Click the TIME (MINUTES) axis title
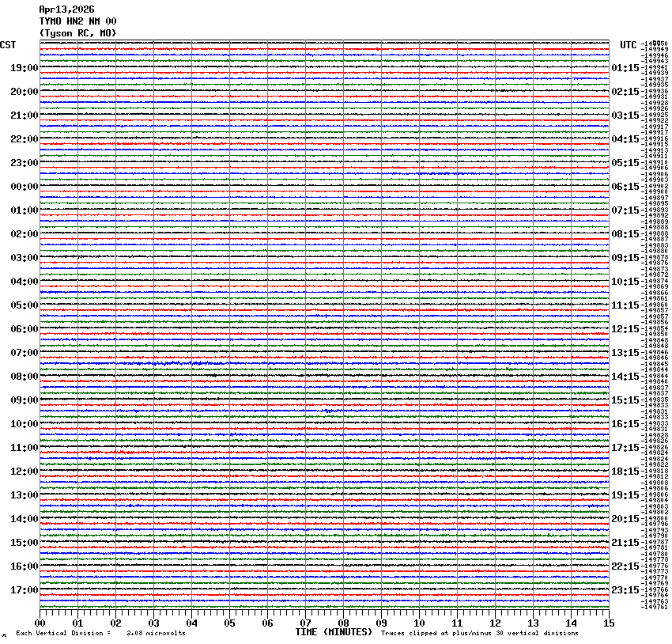This screenshot has height=644, width=672. click(x=333, y=632)
